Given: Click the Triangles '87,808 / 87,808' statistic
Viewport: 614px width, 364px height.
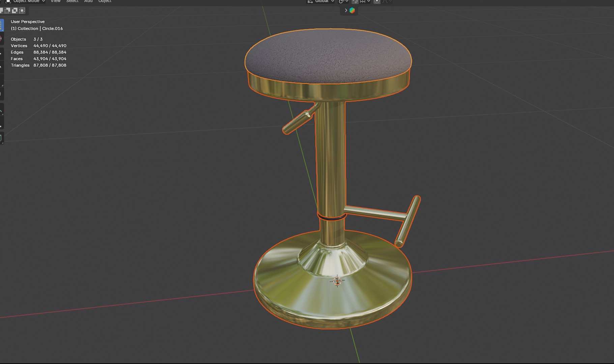Looking at the screenshot, I should pyautogui.click(x=50, y=65).
